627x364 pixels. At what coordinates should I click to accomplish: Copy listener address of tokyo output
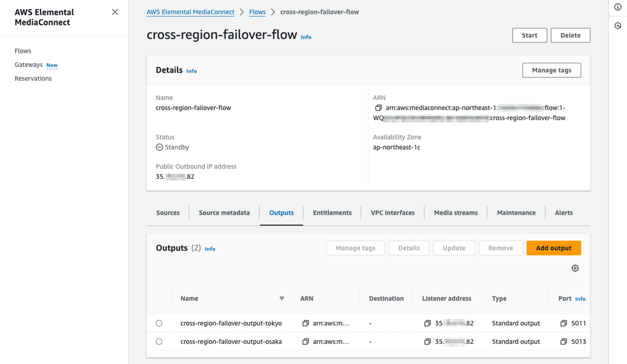pos(427,323)
